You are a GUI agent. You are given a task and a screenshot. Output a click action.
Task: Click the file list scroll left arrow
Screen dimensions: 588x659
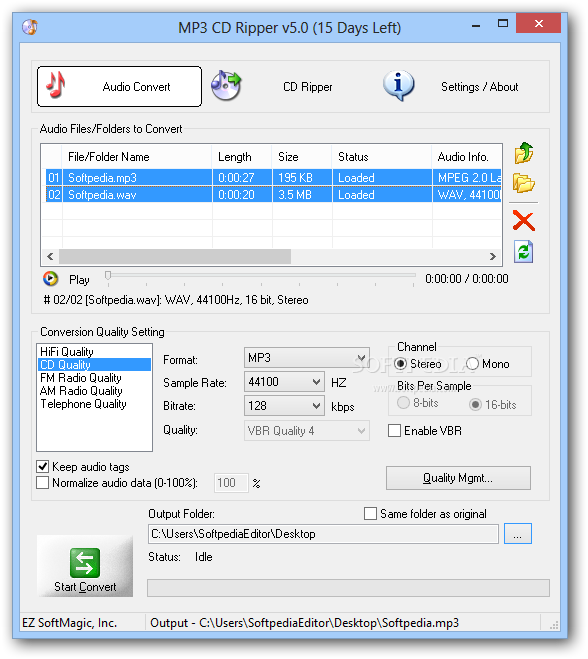click(x=50, y=256)
